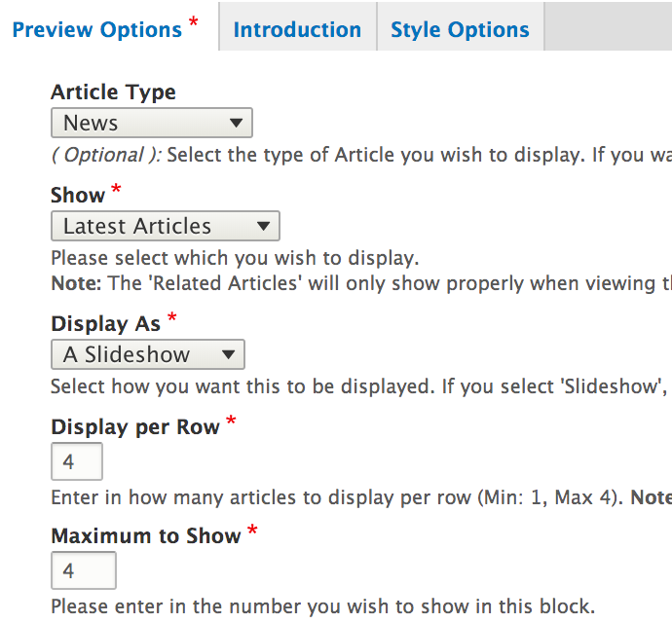672x623 pixels.
Task: Click the Maximum to Show label text
Action: coord(145,536)
